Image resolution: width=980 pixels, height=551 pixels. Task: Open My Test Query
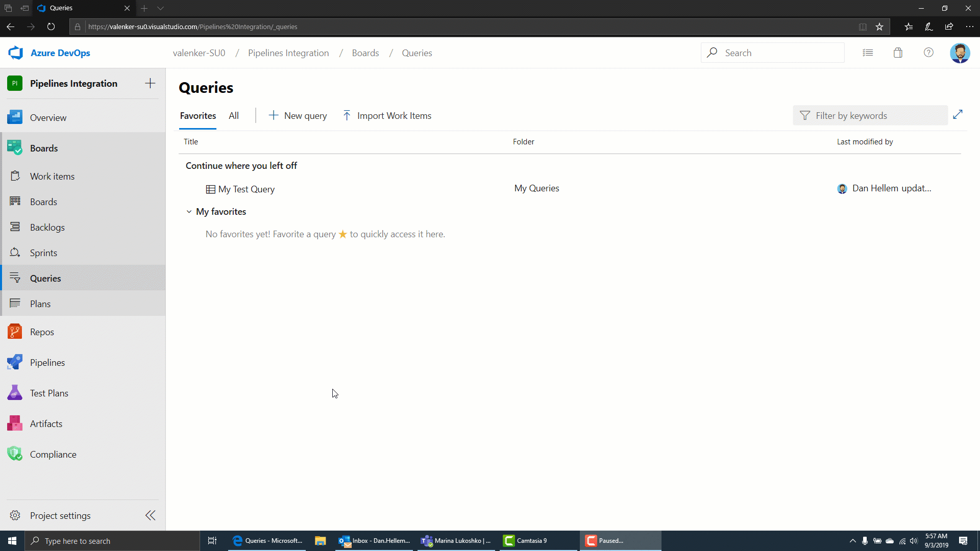coord(246,188)
